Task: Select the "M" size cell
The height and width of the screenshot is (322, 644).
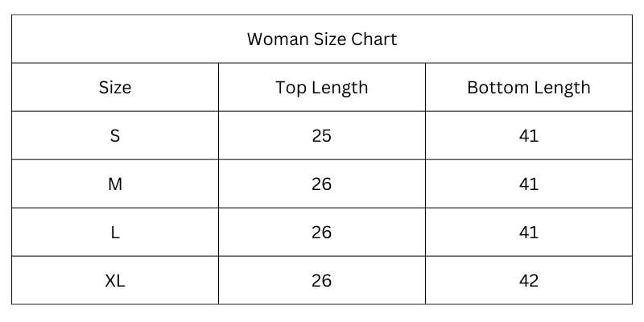Action: [115, 184]
